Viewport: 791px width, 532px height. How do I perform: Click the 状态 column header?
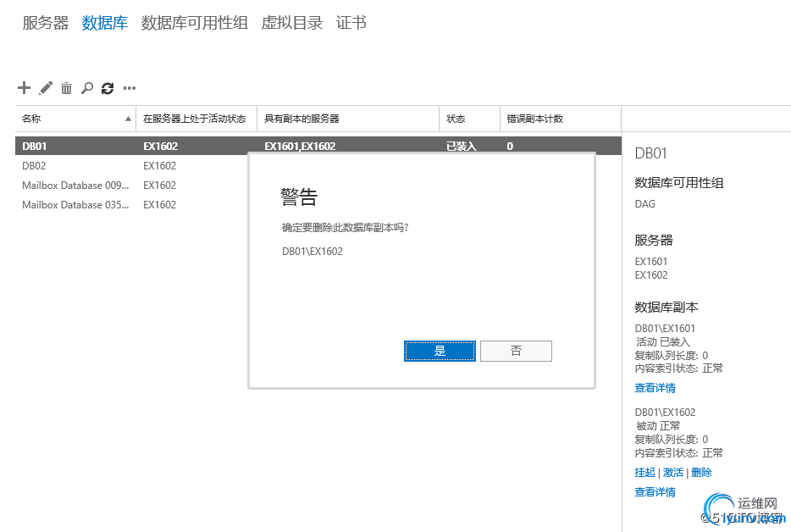470,119
